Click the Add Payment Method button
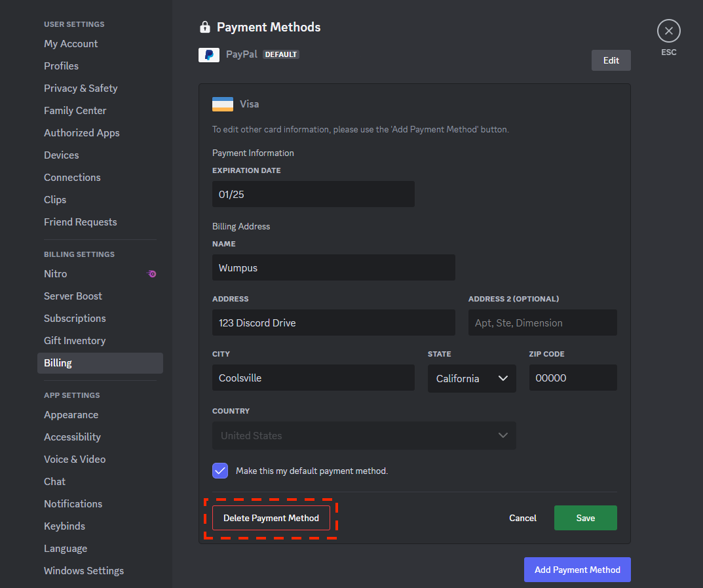Screen dimensions: 703x588 577,569
